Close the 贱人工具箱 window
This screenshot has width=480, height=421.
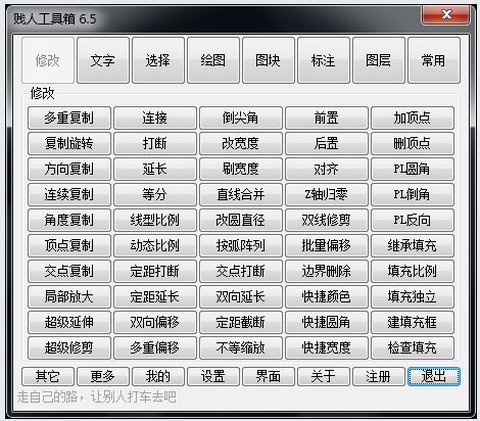[446, 15]
